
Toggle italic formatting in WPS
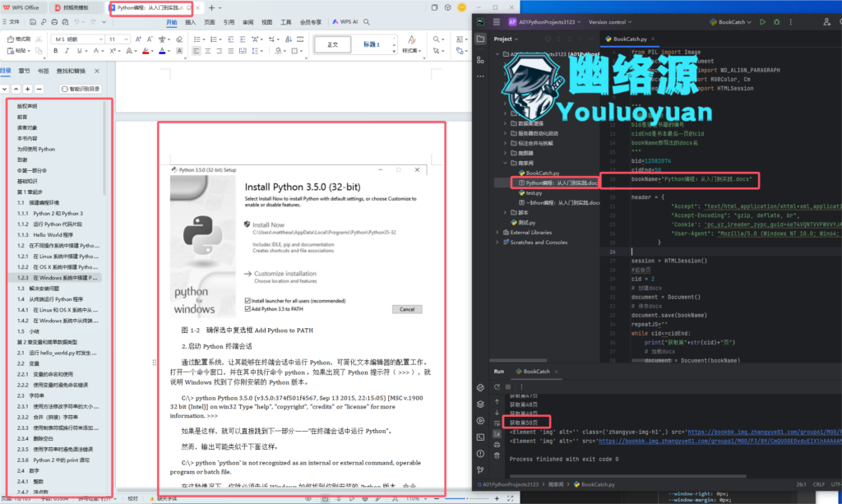(x=67, y=51)
